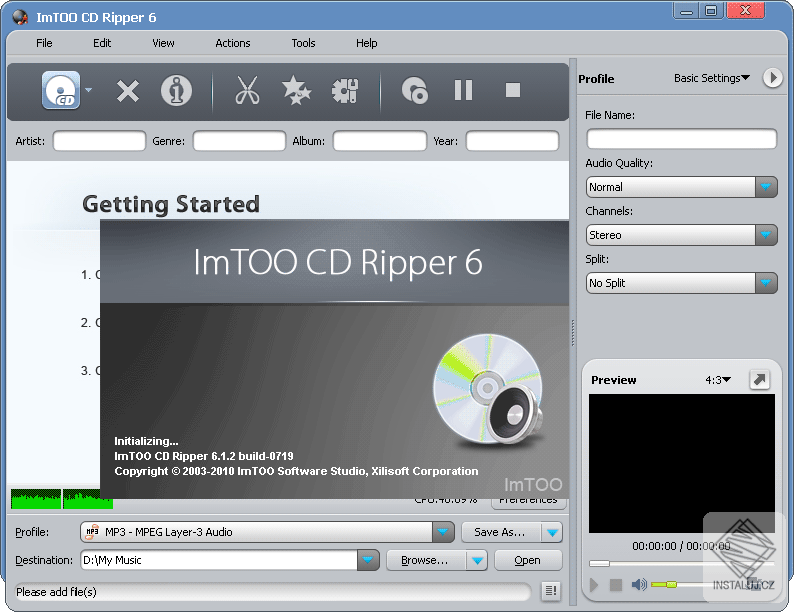This screenshot has width=794, height=612.
Task: Click the Remove (X) toolbar icon
Action: click(x=128, y=91)
